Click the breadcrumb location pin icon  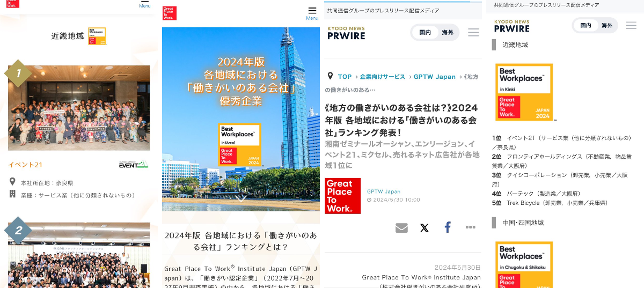point(330,76)
